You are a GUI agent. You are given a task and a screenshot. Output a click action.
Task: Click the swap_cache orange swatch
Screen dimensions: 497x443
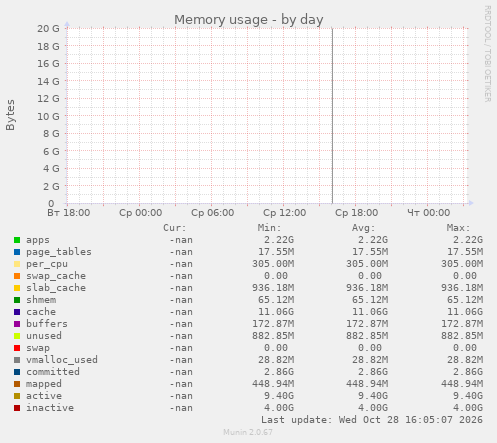click(17, 276)
